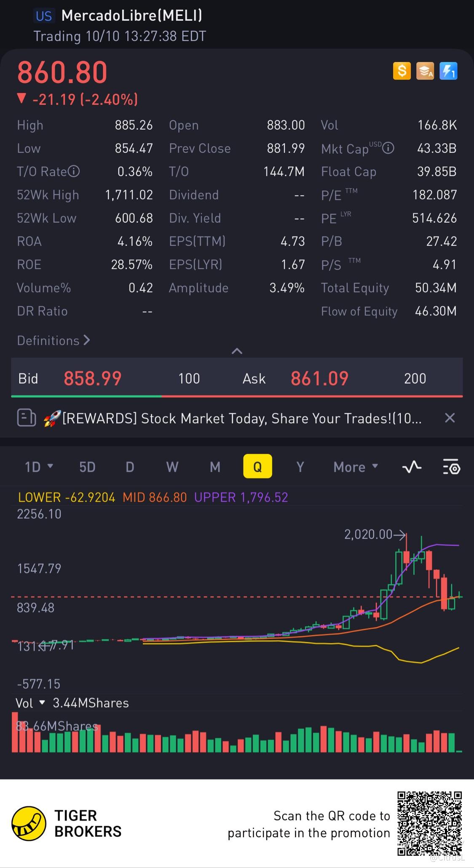Expand the More timeframes dropdown

coord(356,467)
